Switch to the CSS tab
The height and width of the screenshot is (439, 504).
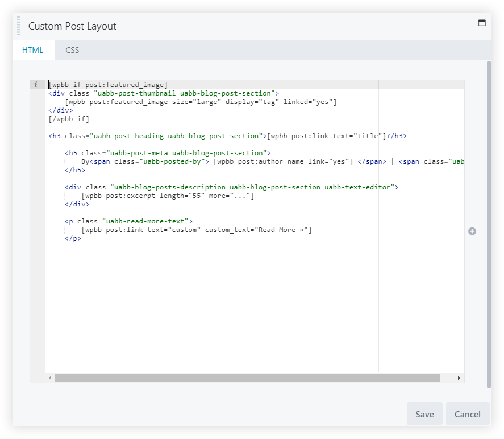pos(72,50)
